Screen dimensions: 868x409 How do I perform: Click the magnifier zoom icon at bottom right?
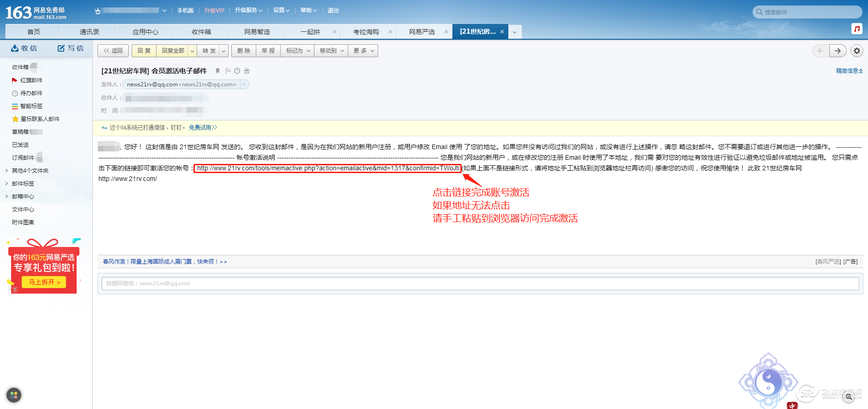[x=849, y=397]
